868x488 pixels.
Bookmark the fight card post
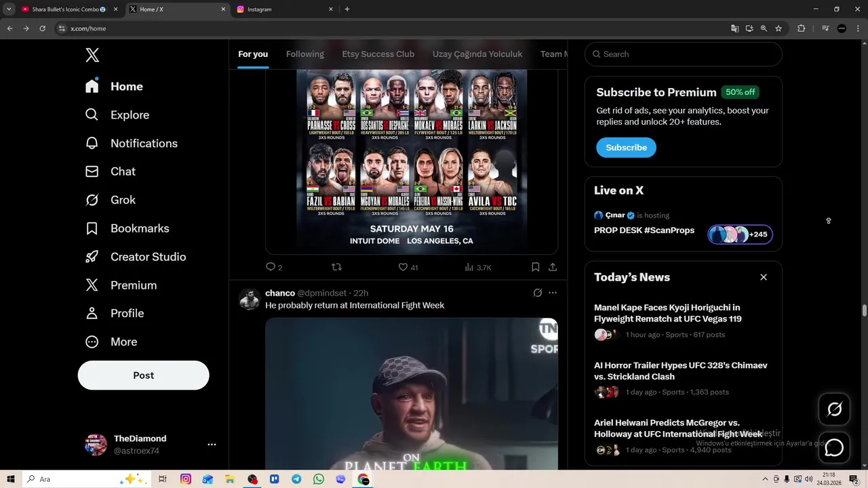(535, 268)
